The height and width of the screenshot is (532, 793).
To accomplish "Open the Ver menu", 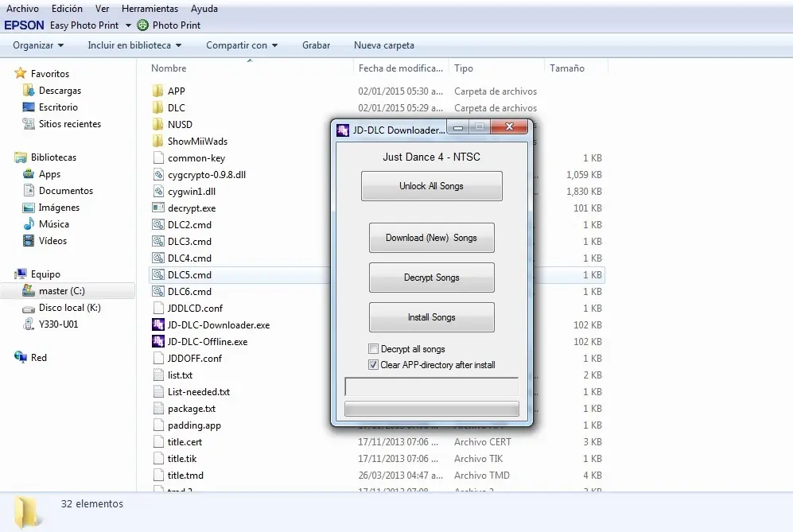I will tap(102, 9).
